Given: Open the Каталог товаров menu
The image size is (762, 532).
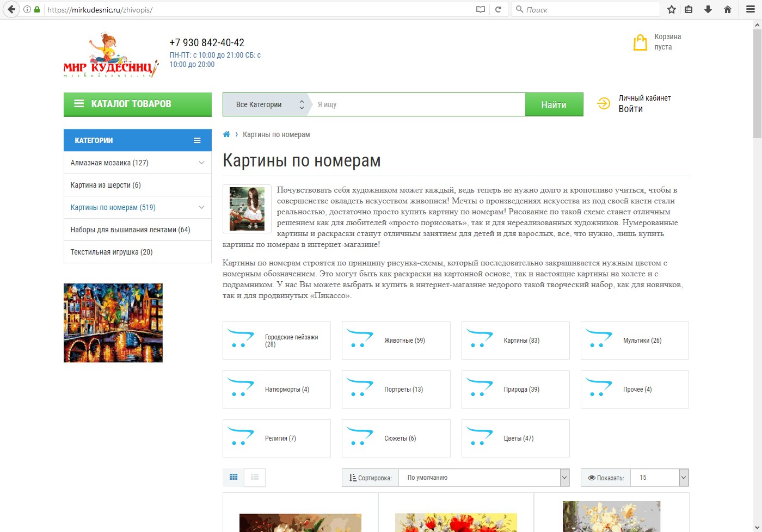Looking at the screenshot, I should click(x=138, y=104).
